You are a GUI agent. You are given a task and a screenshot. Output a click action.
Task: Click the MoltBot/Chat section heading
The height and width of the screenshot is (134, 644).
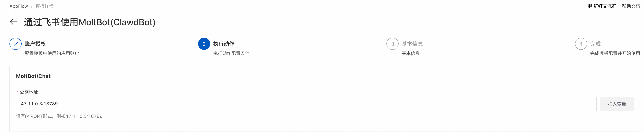pos(33,76)
